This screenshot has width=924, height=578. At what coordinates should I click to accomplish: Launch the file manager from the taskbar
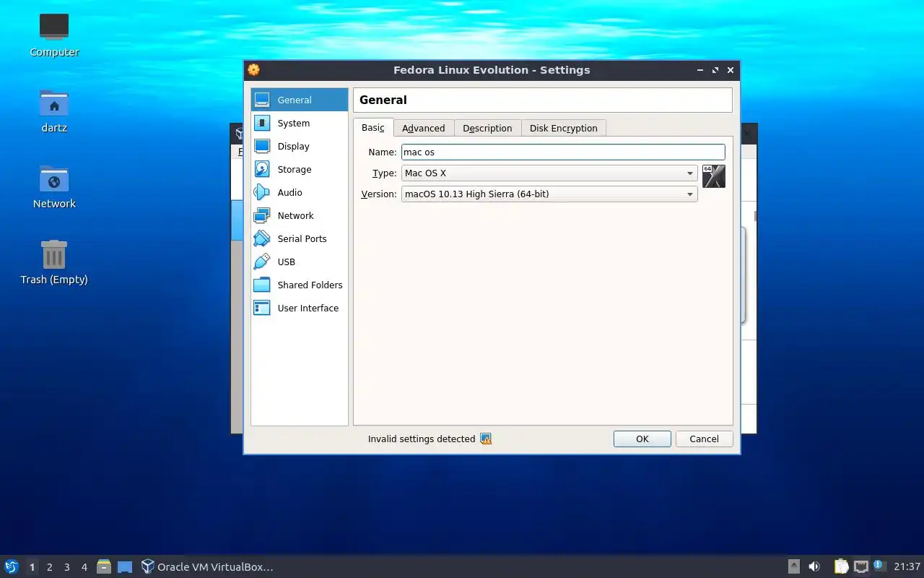104,566
